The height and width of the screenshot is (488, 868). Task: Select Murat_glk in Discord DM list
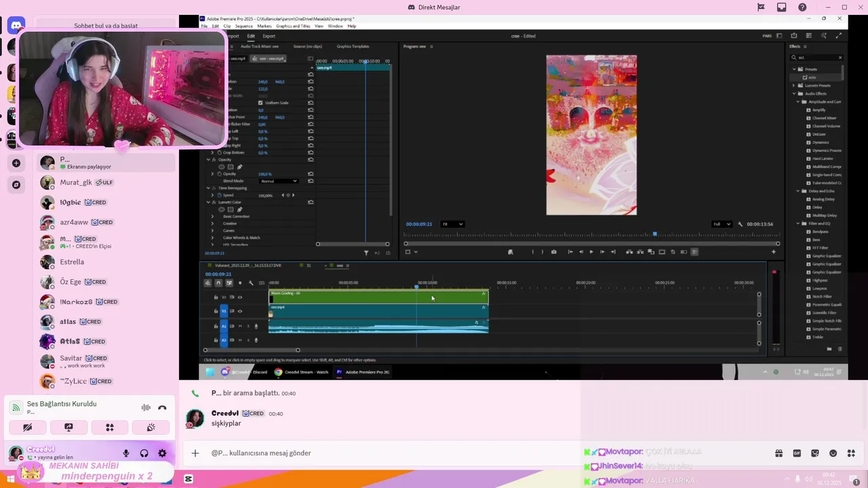coord(106,182)
